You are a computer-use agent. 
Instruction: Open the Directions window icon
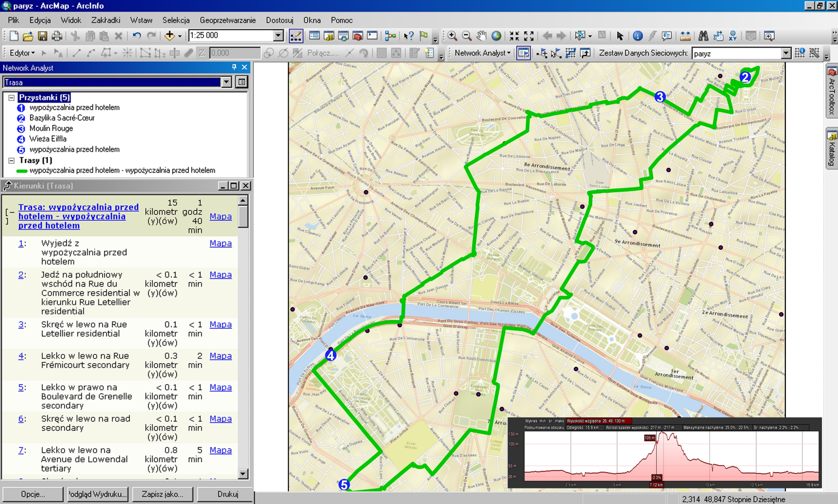[x=585, y=53]
